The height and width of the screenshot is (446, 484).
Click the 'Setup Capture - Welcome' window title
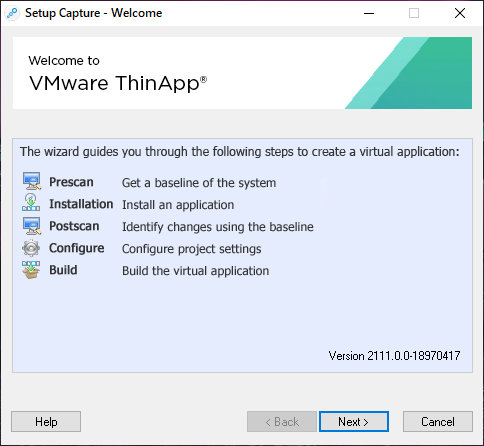[x=93, y=13]
